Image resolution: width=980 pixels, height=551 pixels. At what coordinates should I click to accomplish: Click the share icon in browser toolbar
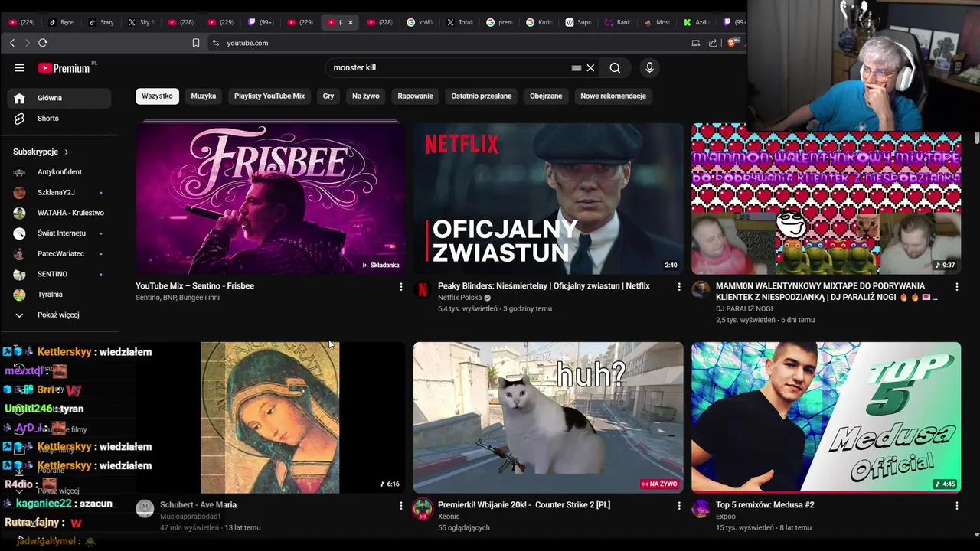[x=713, y=43]
